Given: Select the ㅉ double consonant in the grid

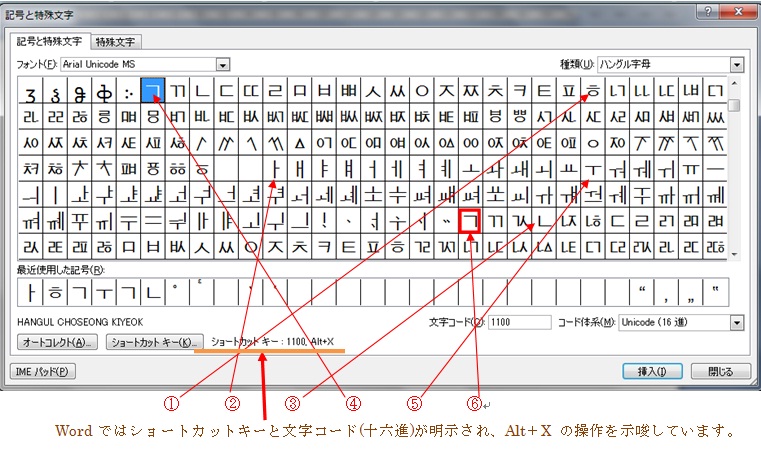Looking at the screenshot, I should click(x=471, y=90).
